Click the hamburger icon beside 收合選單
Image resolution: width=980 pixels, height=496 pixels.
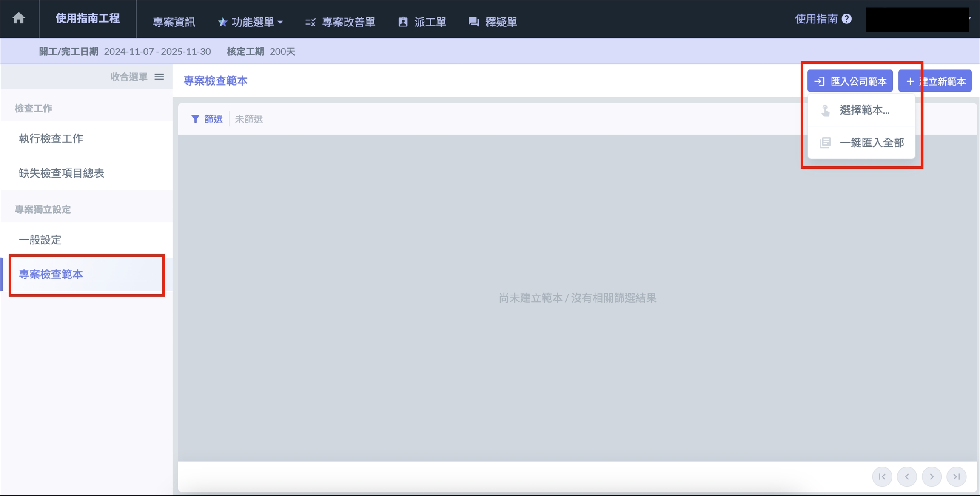click(159, 77)
